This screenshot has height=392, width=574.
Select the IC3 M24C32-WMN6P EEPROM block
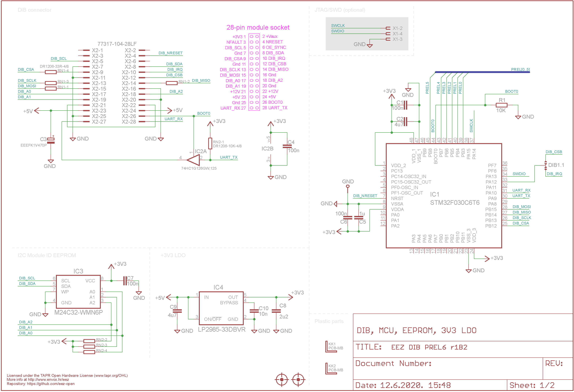(x=78, y=292)
